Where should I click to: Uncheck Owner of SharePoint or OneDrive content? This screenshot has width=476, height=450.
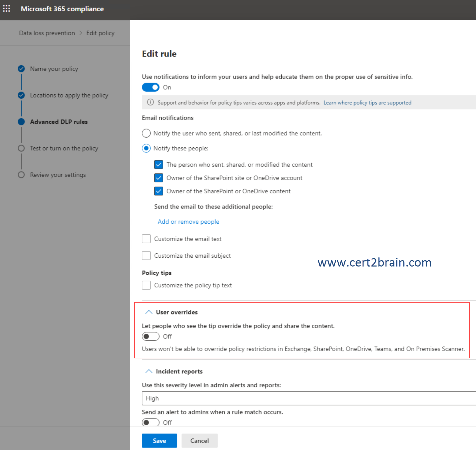(x=159, y=191)
